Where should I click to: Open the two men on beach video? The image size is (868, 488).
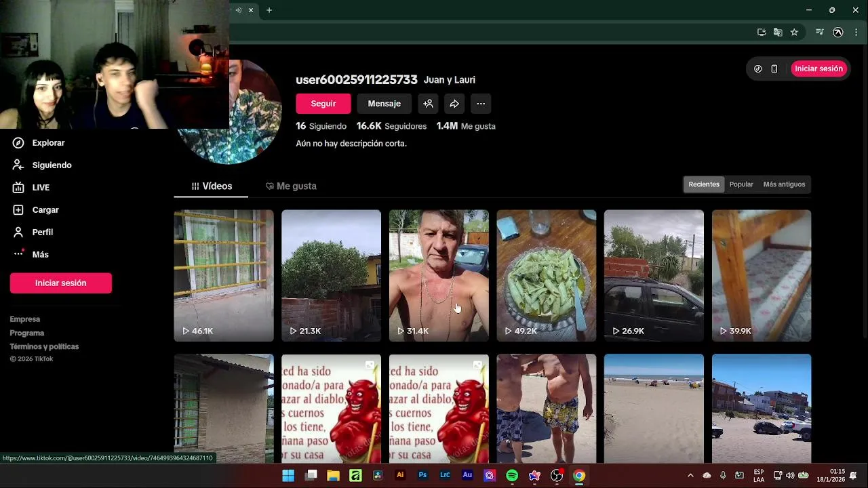click(547, 408)
